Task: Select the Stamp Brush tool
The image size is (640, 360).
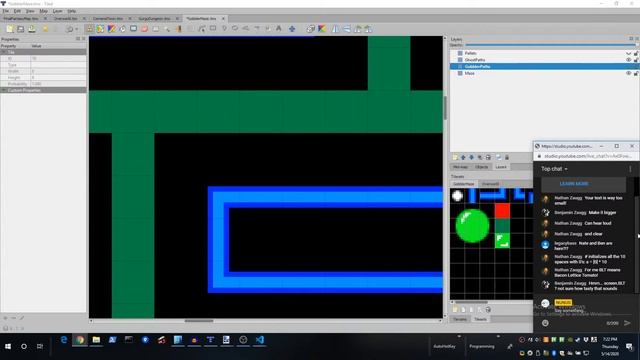Action: pos(89,29)
